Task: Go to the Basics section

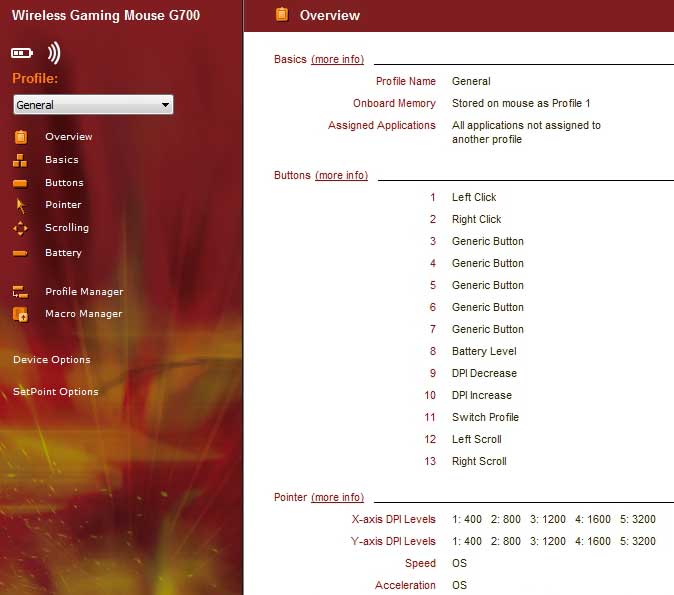Action: coord(62,159)
